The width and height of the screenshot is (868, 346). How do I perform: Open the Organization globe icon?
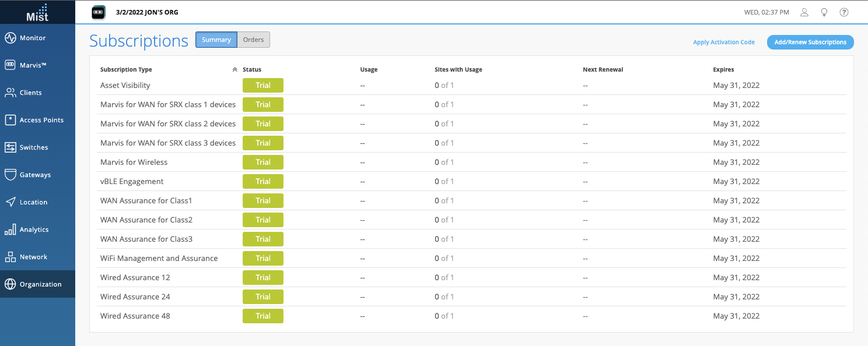click(x=10, y=284)
